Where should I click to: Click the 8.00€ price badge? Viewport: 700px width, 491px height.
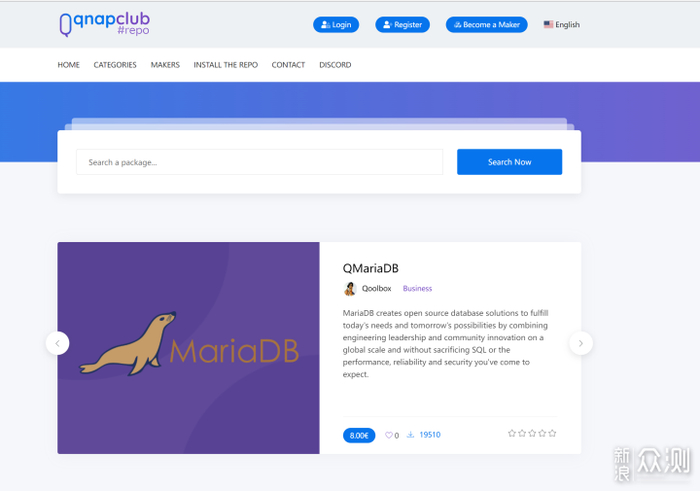pos(359,435)
